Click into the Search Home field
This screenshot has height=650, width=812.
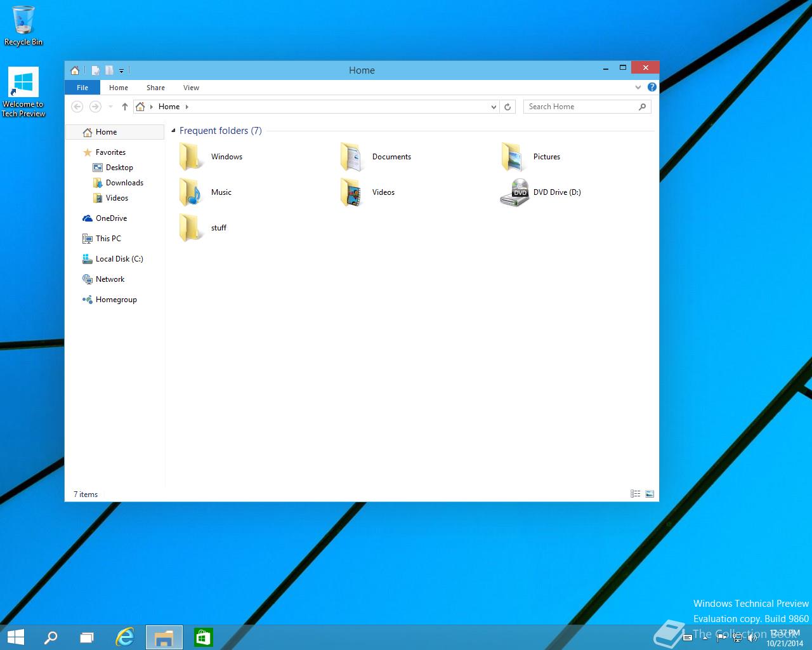587,107
